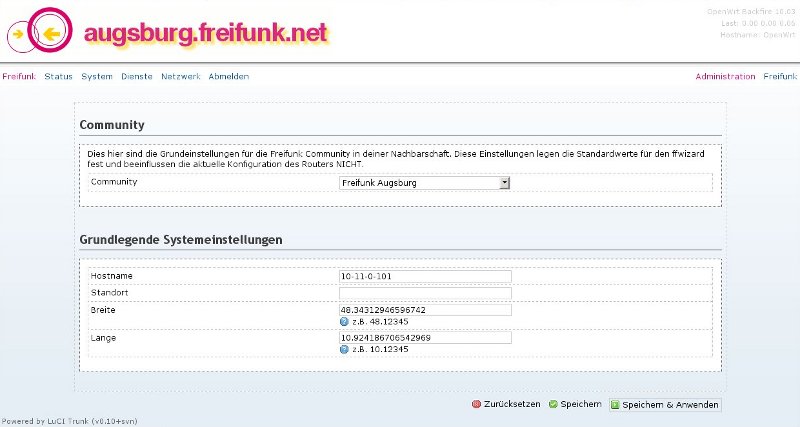Image resolution: width=800 pixels, height=427 pixels.
Task: Click the Abmelden logout link
Action: coord(229,76)
